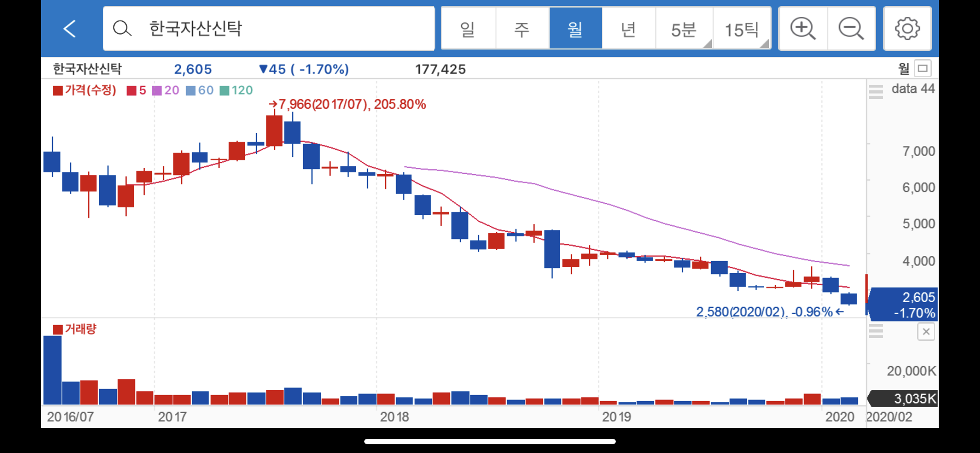Open the 한국자산신탁 stock search field
Screen dimensions: 980x453
click(x=269, y=28)
